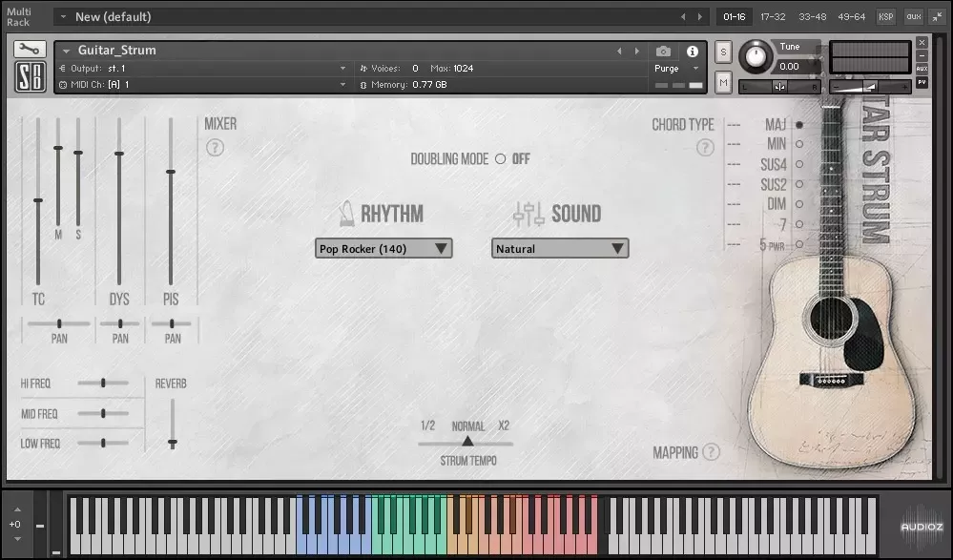The width and height of the screenshot is (953, 560).
Task: Open the Purge dropdown menu
Action: [x=676, y=69]
